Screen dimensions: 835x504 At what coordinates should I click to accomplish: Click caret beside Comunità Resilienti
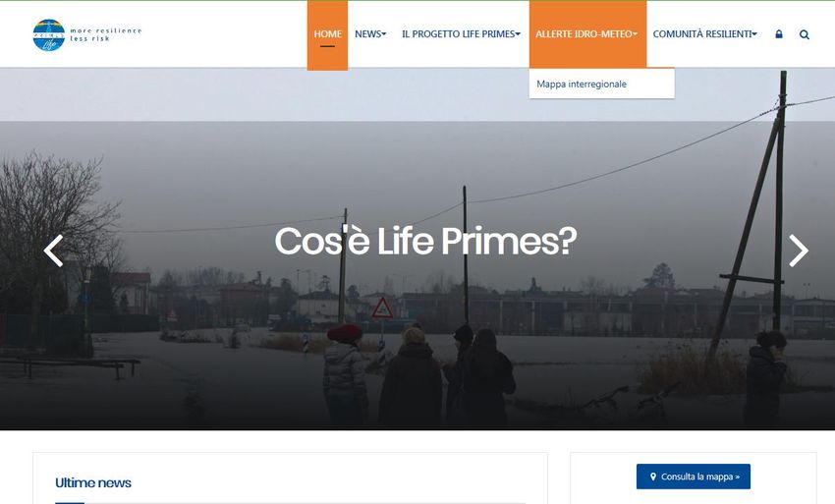click(754, 34)
